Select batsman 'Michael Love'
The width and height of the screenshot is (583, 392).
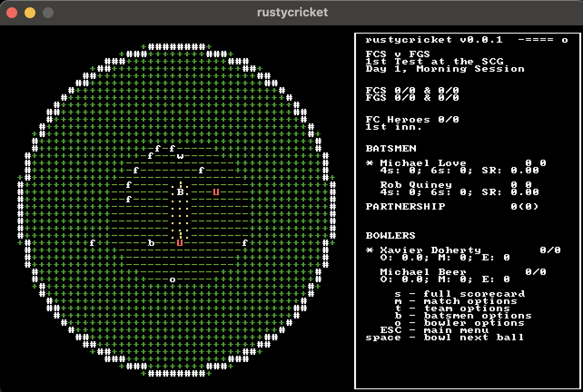pos(424,163)
